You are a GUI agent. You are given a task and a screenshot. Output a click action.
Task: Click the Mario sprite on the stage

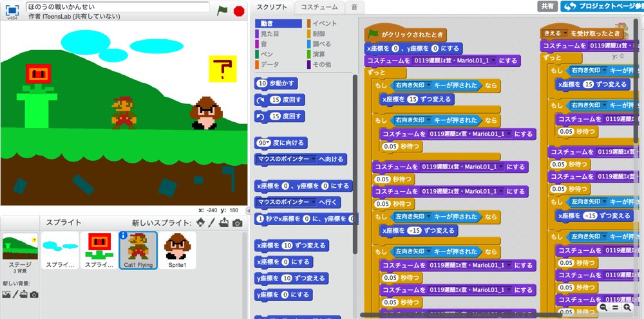coord(123,113)
